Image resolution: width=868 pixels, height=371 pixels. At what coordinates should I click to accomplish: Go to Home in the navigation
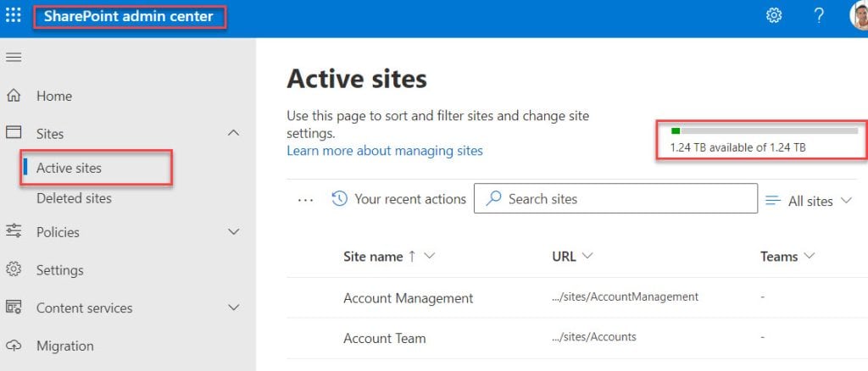54,97
